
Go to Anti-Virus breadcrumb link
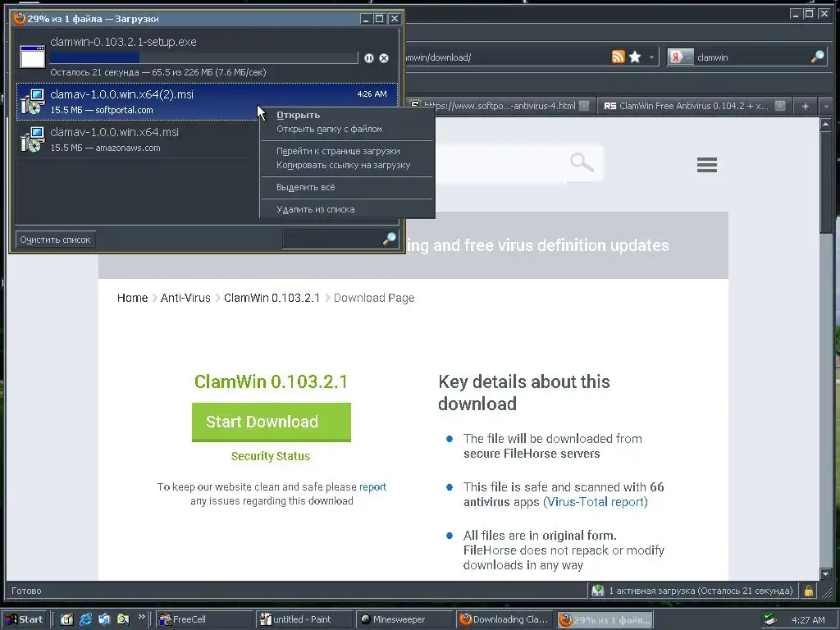185,298
